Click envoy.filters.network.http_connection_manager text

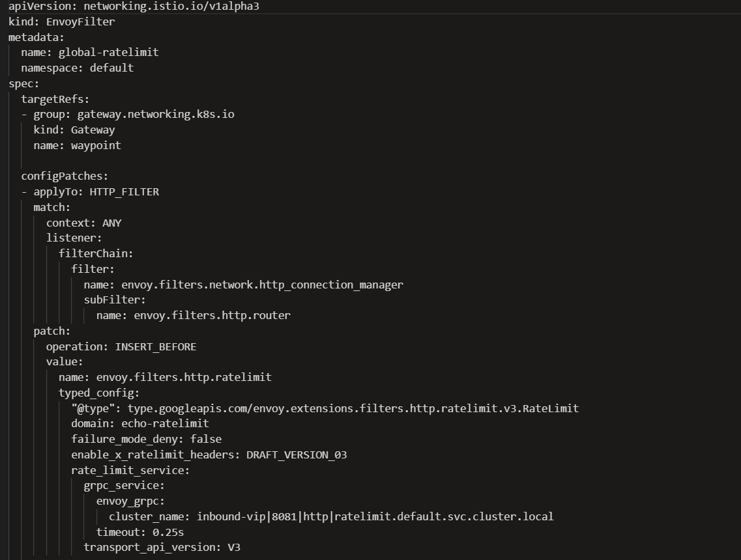(262, 285)
